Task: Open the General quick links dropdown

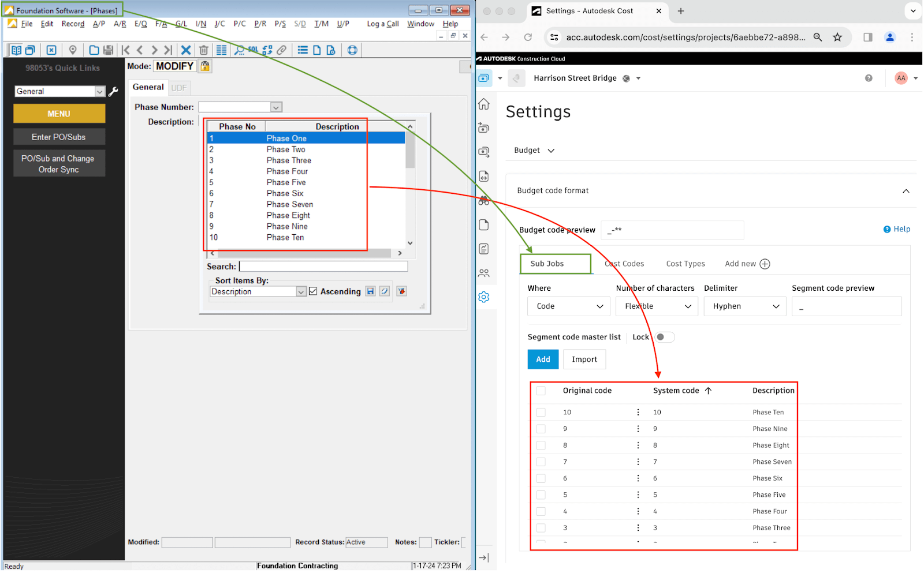Action: (x=100, y=91)
